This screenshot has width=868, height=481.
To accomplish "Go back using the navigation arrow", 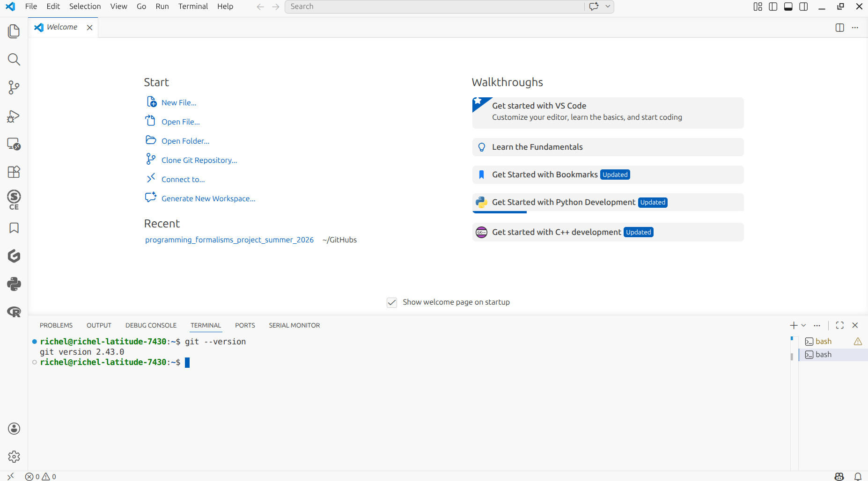I will pyautogui.click(x=260, y=7).
